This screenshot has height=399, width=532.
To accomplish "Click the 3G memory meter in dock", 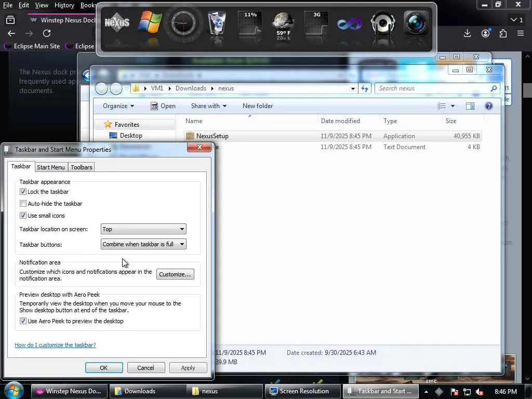I will (316, 23).
